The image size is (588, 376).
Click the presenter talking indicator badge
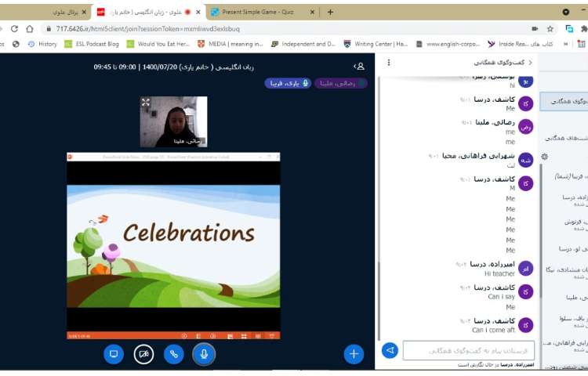coord(288,83)
